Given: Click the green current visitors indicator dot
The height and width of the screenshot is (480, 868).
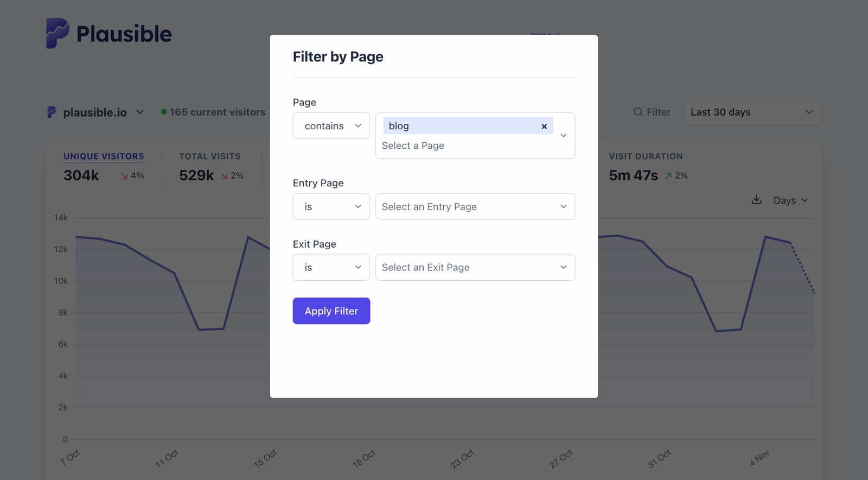Looking at the screenshot, I should (x=164, y=112).
